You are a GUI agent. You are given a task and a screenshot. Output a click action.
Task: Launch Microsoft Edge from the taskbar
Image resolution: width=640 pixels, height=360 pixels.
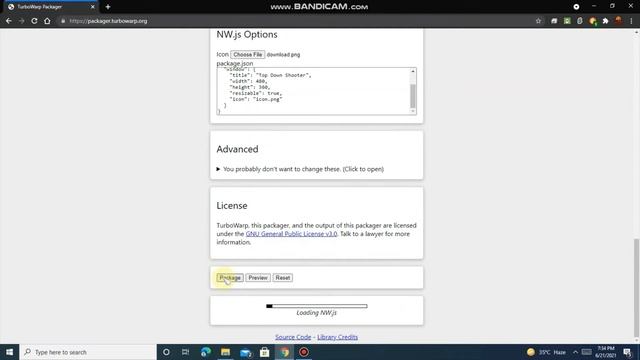point(206,352)
